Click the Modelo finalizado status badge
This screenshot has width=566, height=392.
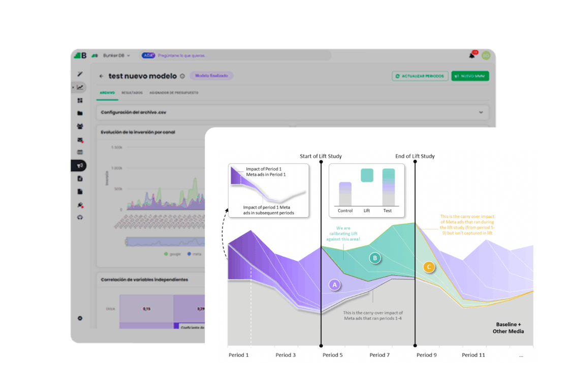coord(211,76)
